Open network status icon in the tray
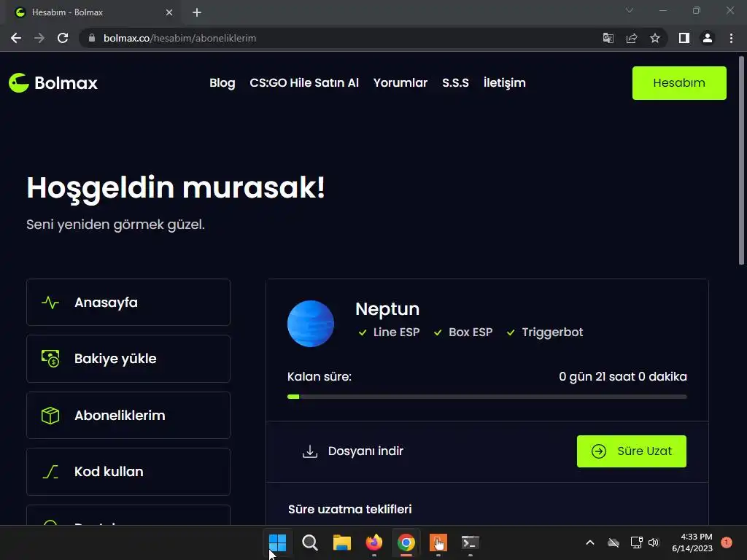 click(636, 542)
